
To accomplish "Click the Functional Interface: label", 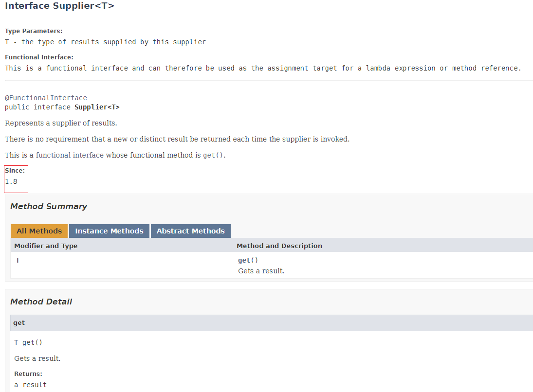I will tap(39, 57).
